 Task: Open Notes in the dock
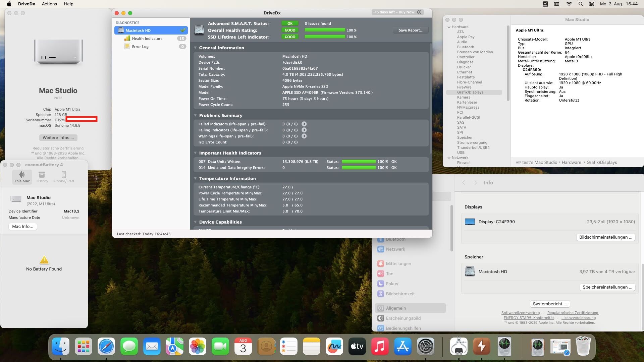pos(312,346)
